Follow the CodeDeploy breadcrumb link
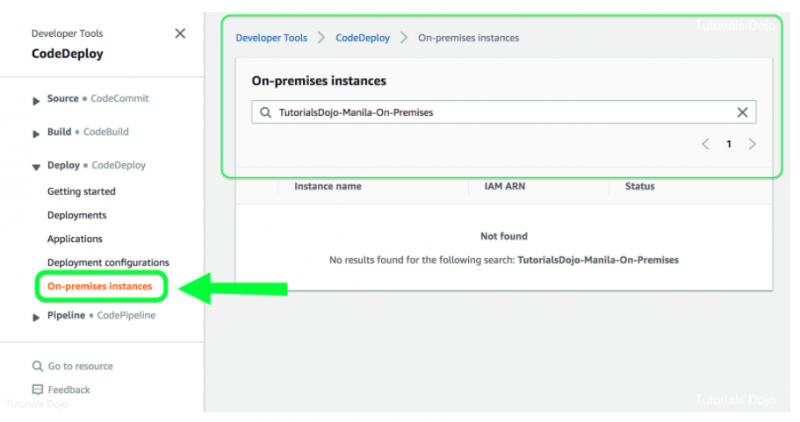Viewport: 800px width, 422px height. 361,38
